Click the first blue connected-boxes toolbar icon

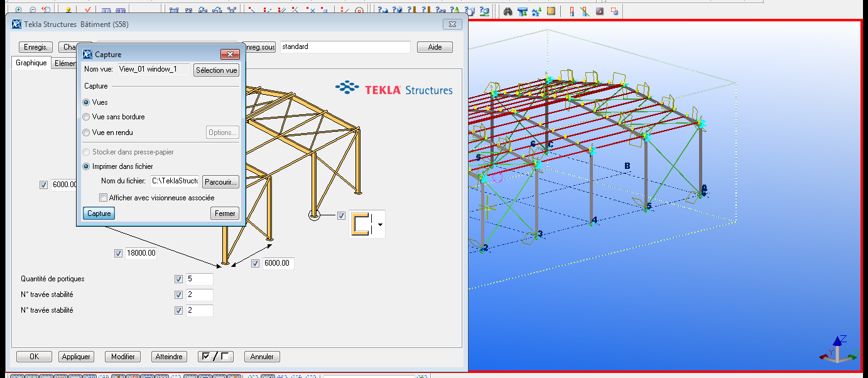tap(174, 10)
